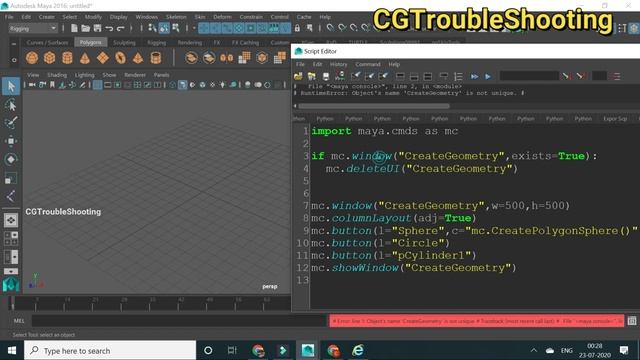640x360 pixels.
Task: Create a polygon cube from shelf
Action: point(49,58)
